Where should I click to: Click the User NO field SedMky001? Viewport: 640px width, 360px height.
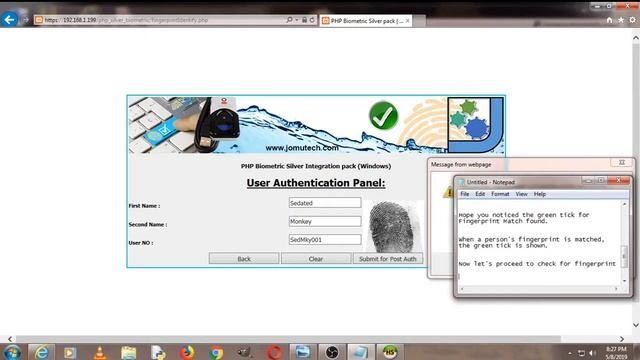pyautogui.click(x=325, y=240)
